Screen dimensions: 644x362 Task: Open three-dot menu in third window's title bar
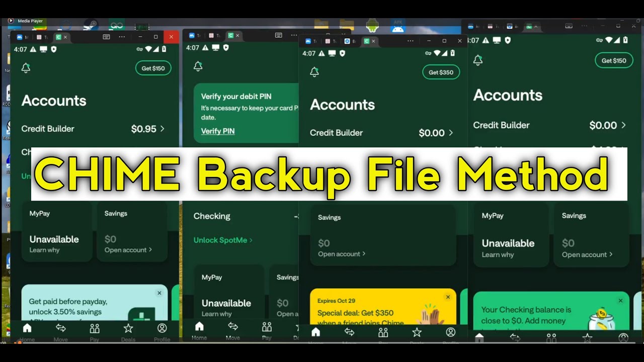click(x=411, y=41)
